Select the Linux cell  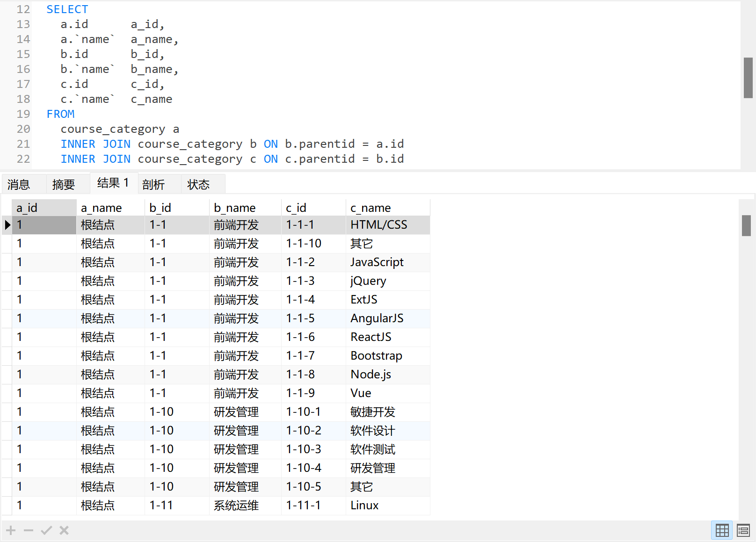click(388, 506)
